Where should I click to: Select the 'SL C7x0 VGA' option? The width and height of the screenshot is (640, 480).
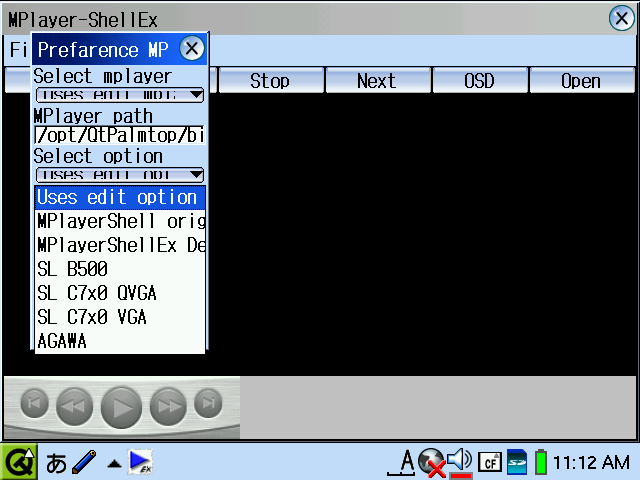[x=120, y=317]
